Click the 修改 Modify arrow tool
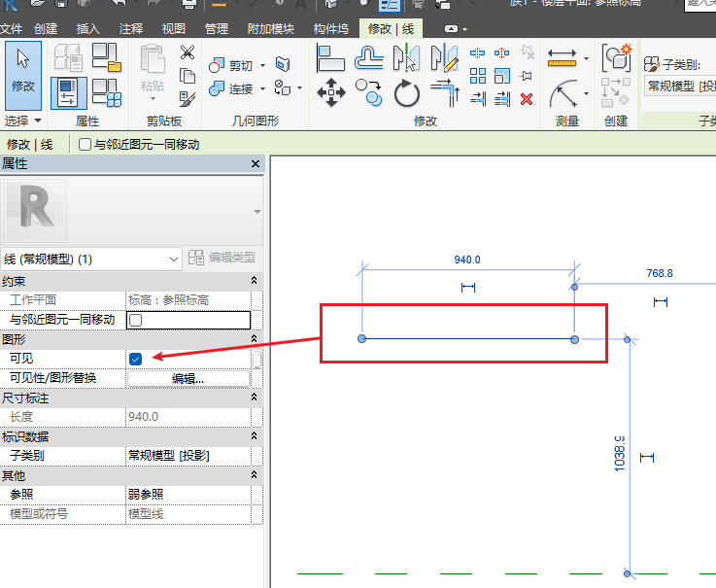 23,76
